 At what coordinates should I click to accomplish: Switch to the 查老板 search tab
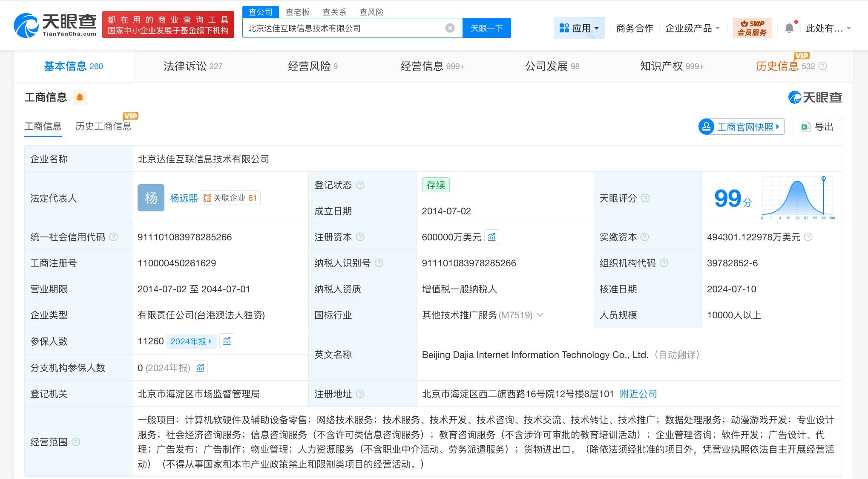[298, 12]
